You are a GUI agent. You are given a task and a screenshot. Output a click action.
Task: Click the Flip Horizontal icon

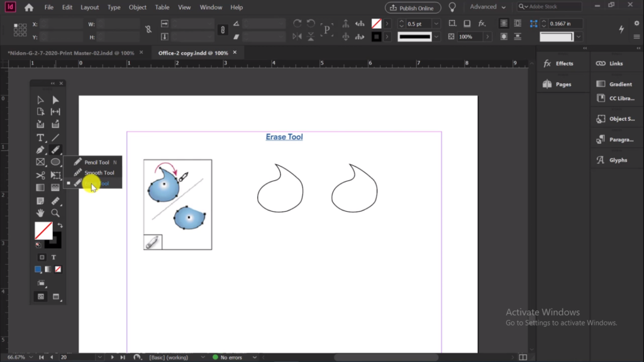coord(297,36)
